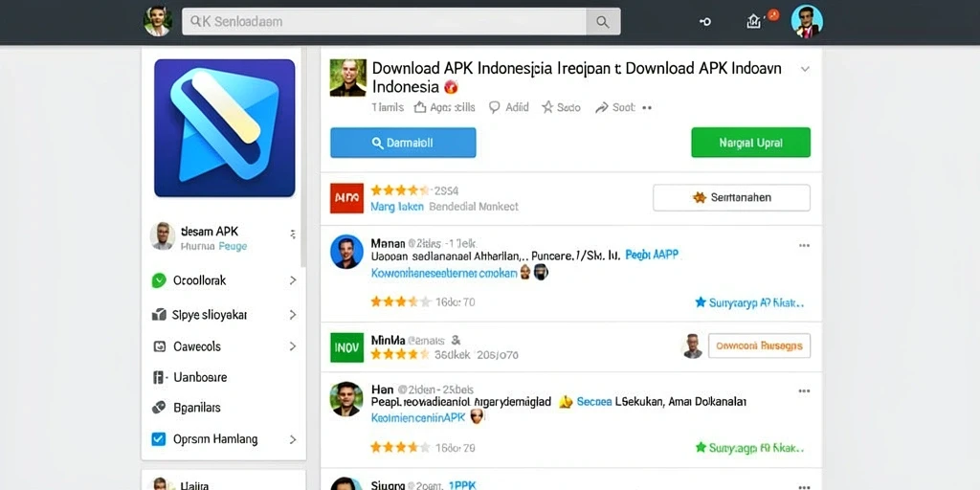Click the Uanbosire sidebar icon
Image resolution: width=980 pixels, height=490 pixels.
[158, 377]
